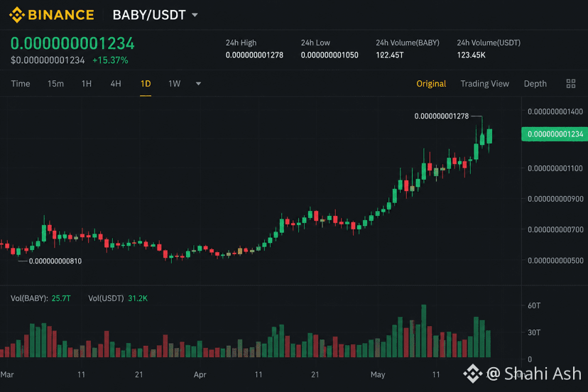Click the 0.000000001400 price axis label
Image resolution: width=588 pixels, height=392 pixels.
click(555, 111)
